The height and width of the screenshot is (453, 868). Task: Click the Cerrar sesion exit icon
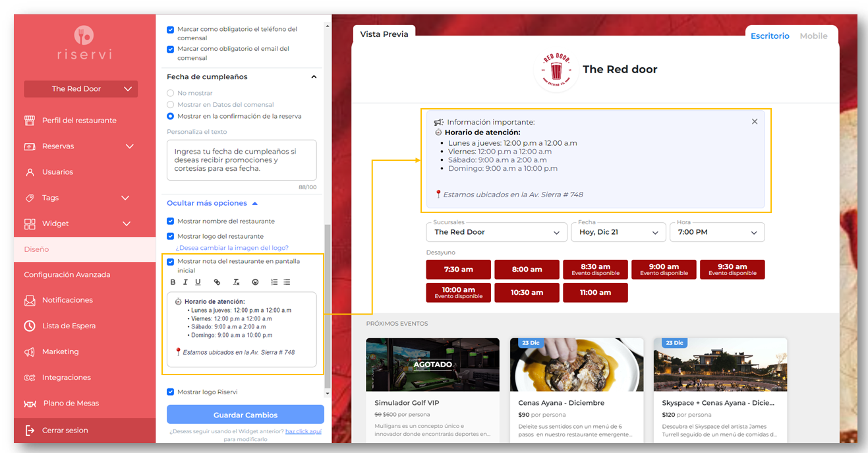(30, 430)
